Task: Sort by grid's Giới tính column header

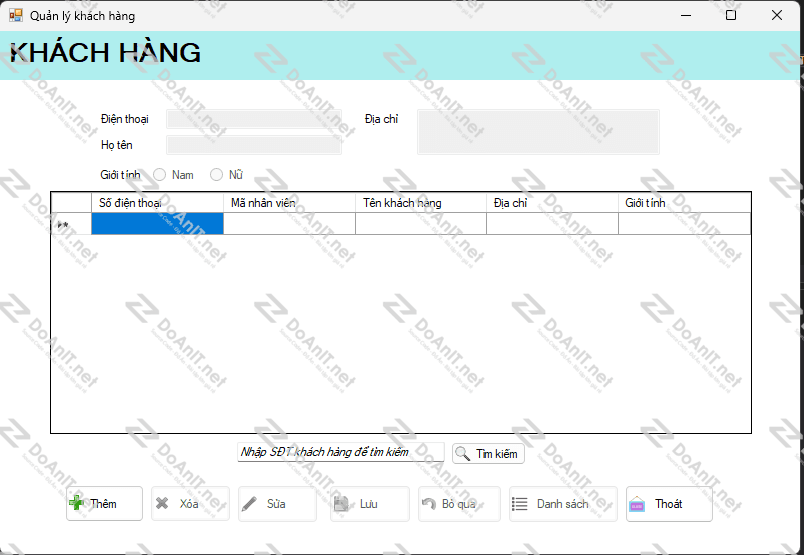Action: (685, 203)
